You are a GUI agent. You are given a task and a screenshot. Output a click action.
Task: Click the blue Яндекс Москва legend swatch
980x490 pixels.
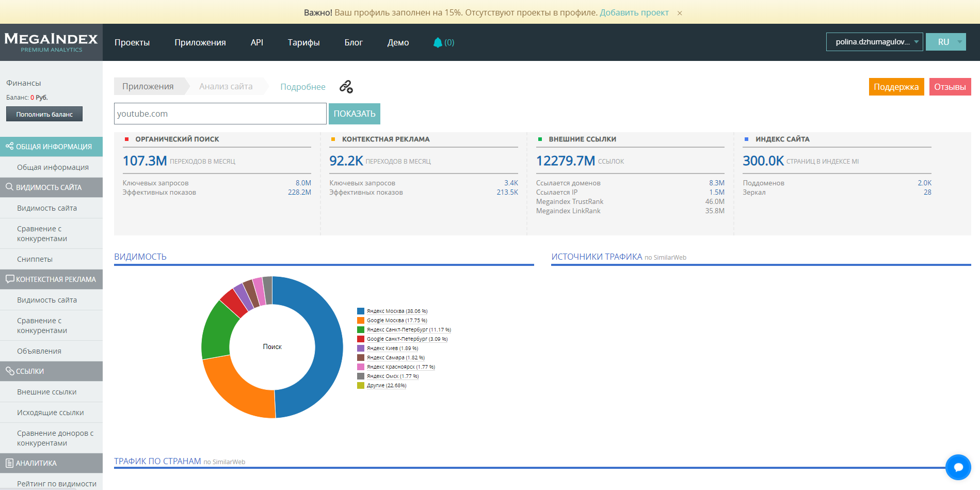(361, 311)
